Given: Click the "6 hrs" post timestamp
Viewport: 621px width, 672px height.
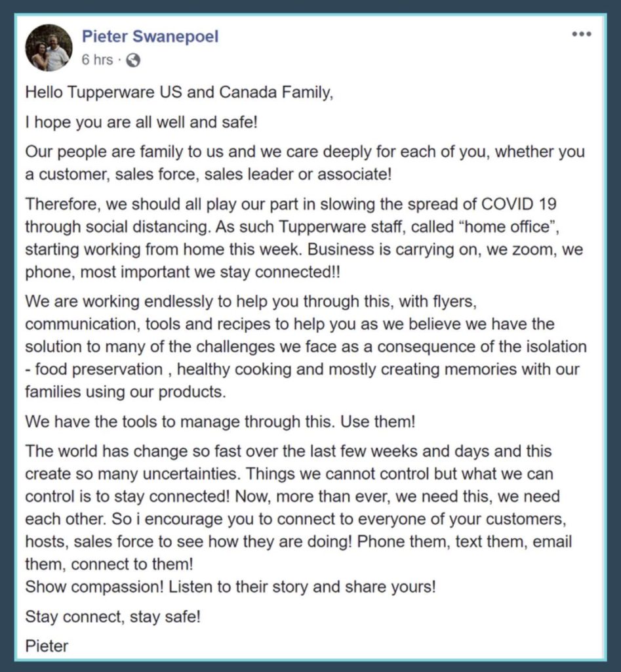Looking at the screenshot, I should [97, 60].
